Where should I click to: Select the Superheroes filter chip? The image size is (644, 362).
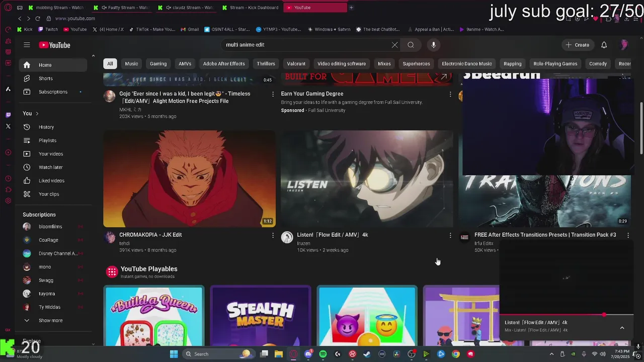(416, 64)
